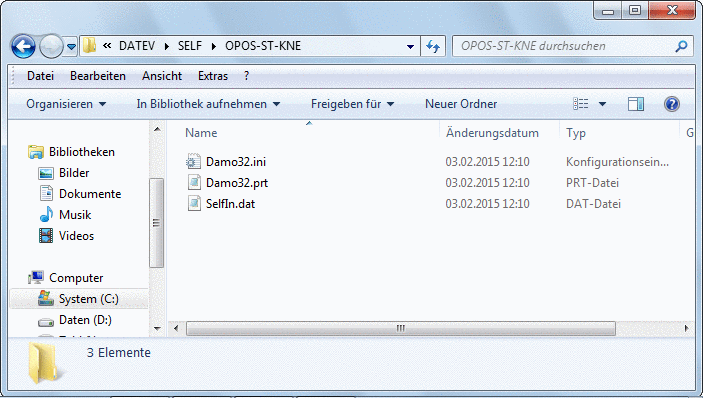Click the change view icon

[x=581, y=104]
